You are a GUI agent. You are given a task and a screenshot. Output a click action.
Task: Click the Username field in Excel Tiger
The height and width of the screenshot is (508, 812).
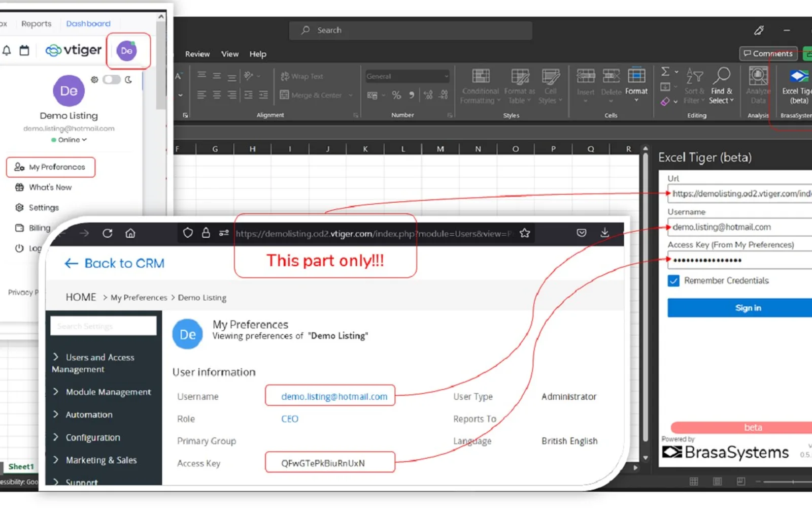tap(740, 227)
